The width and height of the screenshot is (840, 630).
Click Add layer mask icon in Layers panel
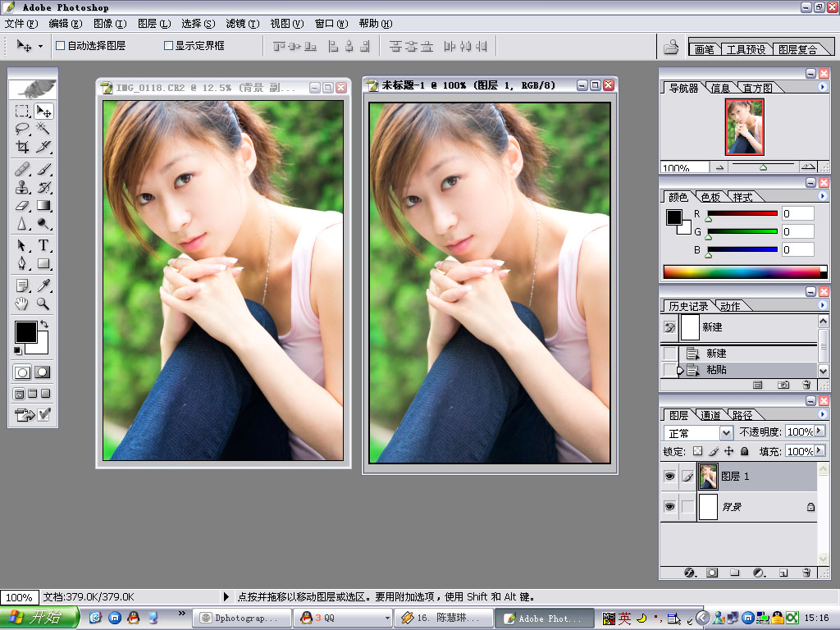pyautogui.click(x=712, y=573)
